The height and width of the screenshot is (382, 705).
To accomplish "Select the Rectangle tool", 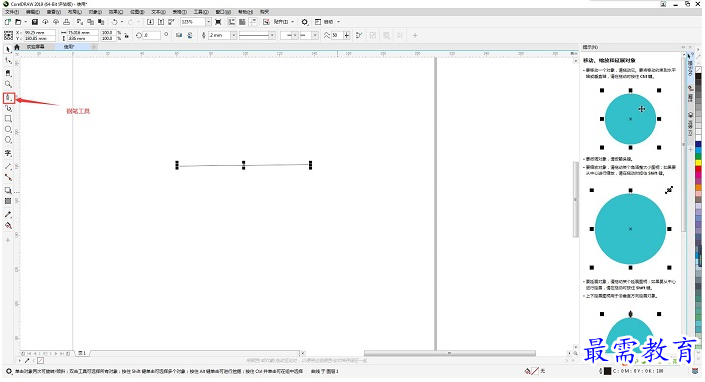I will pyautogui.click(x=8, y=119).
